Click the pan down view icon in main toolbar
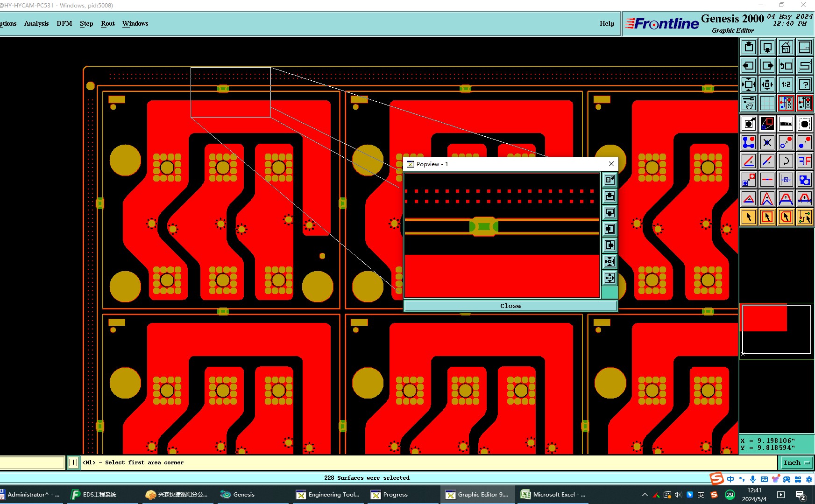815x504 pixels. [767, 47]
